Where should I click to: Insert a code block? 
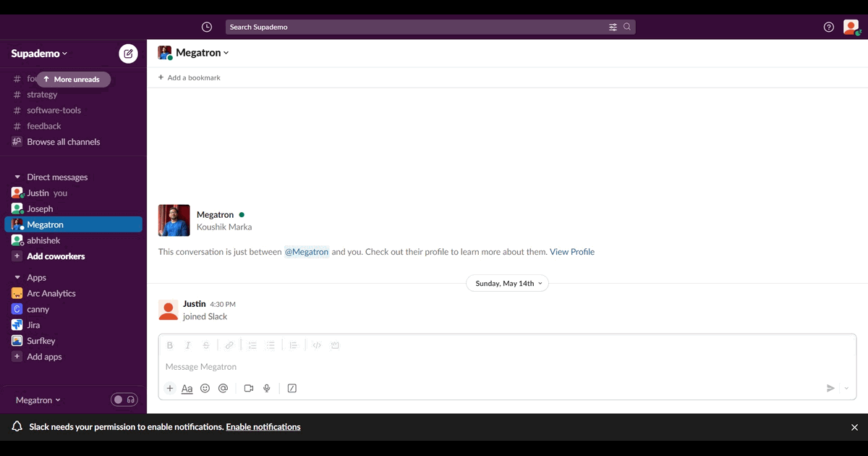click(x=335, y=345)
